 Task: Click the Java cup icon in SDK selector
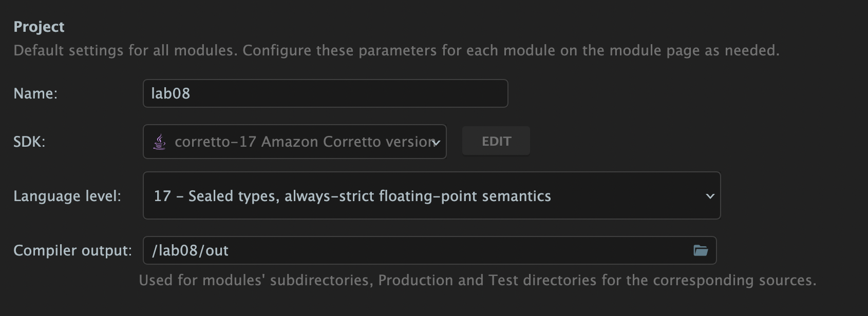pyautogui.click(x=160, y=142)
